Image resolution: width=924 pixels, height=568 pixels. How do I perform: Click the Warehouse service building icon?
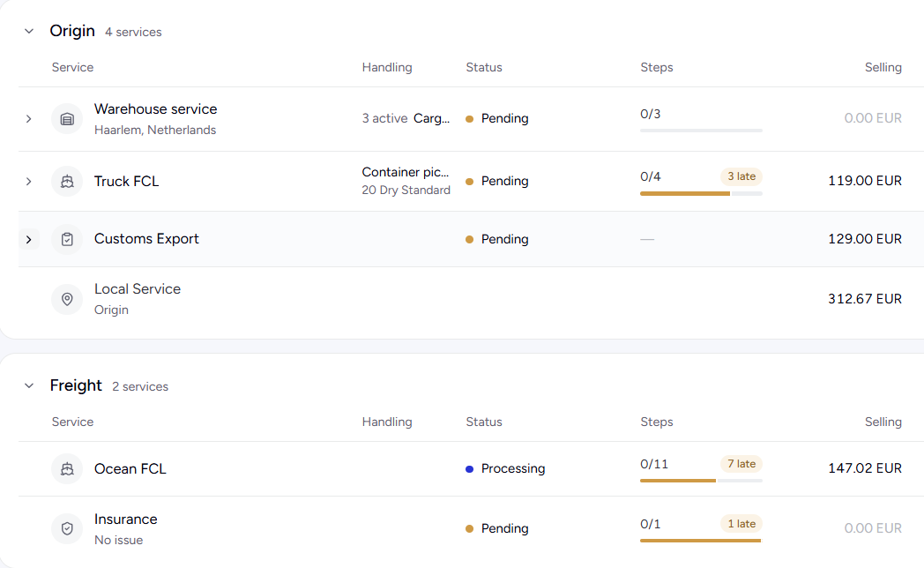(x=67, y=119)
